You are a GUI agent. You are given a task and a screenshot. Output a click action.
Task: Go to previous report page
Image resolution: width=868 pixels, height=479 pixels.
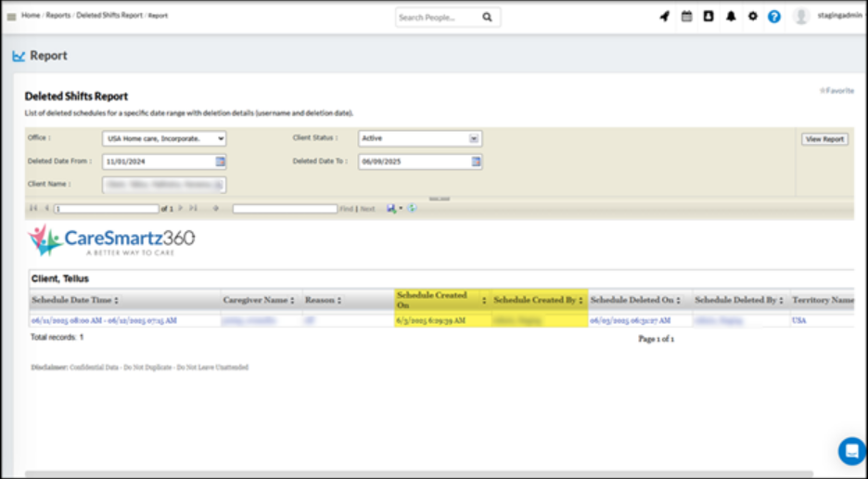[x=46, y=209]
